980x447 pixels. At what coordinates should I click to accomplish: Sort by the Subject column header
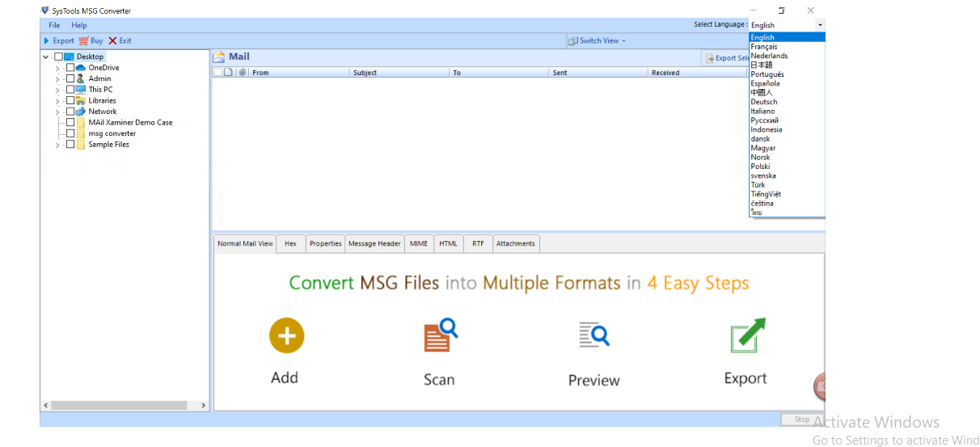pos(400,73)
